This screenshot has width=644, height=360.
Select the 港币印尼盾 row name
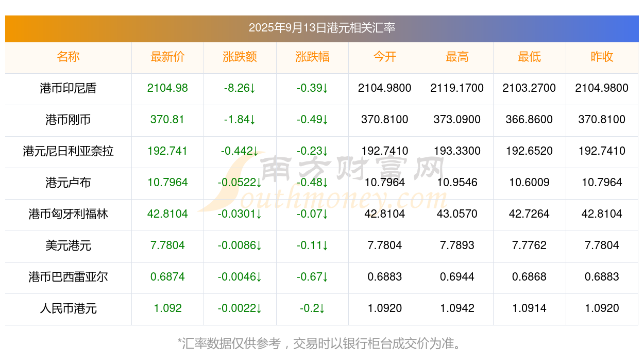point(69,88)
